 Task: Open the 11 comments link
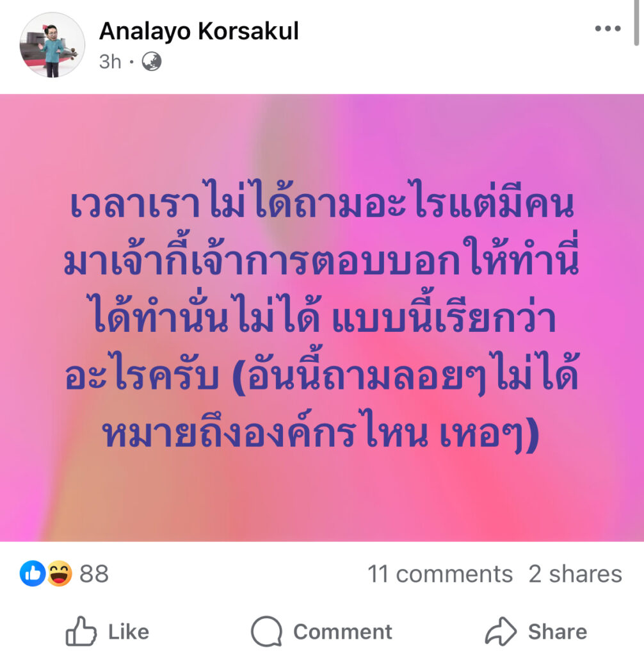tap(440, 573)
